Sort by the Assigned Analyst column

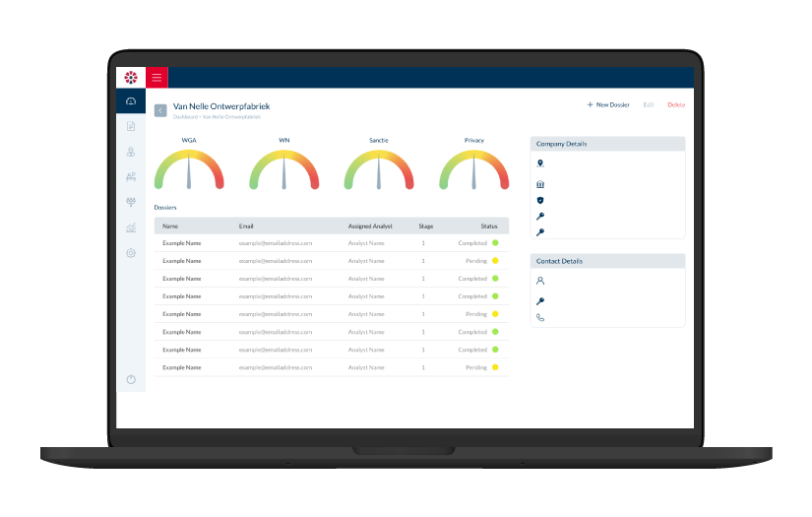[370, 226]
